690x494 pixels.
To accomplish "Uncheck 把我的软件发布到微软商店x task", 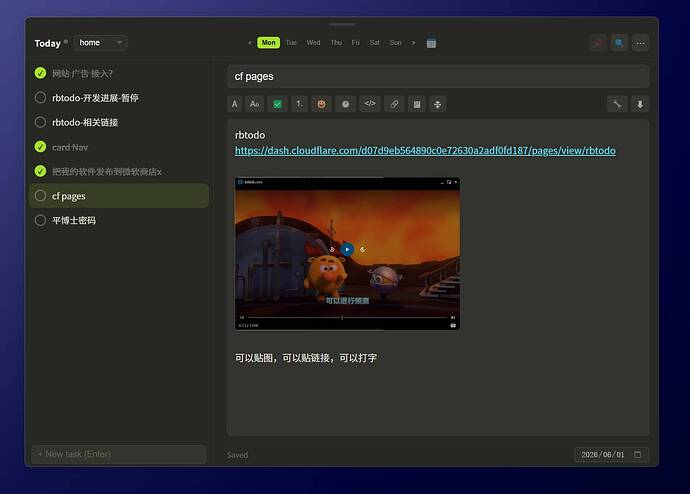I will pos(40,171).
